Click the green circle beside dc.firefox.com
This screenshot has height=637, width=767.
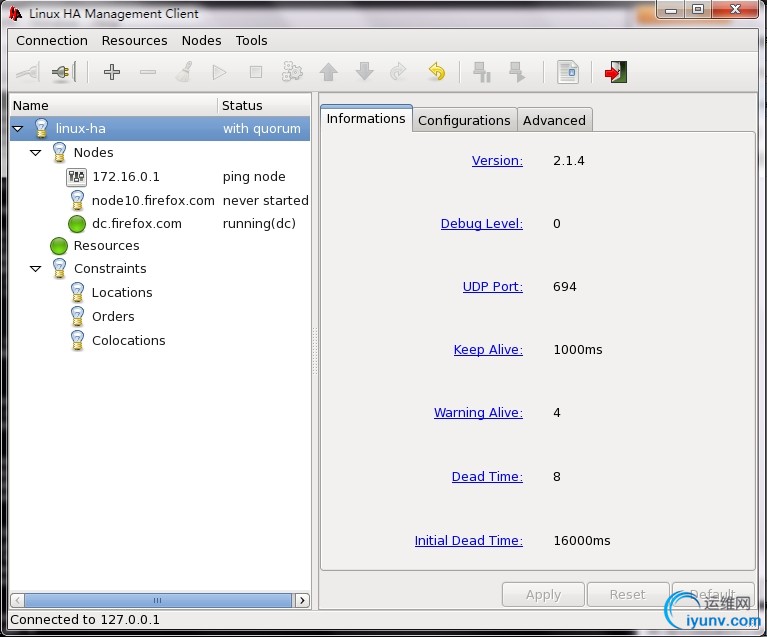(x=77, y=224)
